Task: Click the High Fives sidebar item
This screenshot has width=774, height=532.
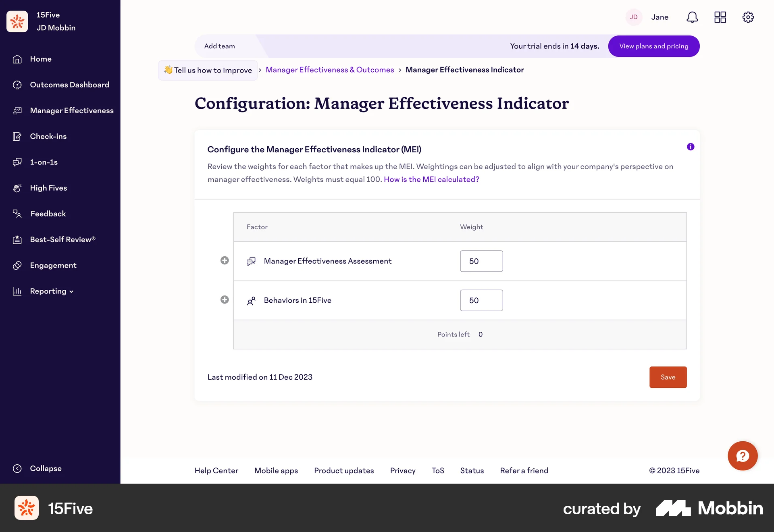Action: (48, 188)
